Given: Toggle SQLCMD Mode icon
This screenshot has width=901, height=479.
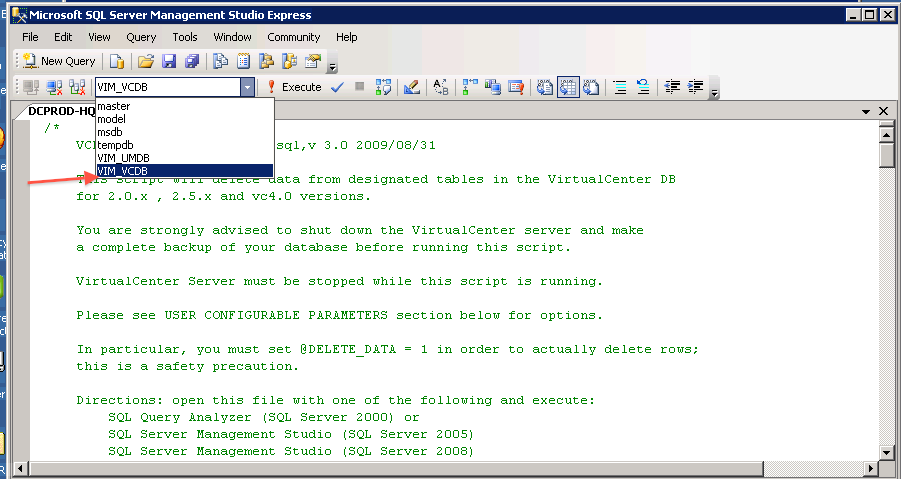Looking at the screenshot, I should point(516,87).
